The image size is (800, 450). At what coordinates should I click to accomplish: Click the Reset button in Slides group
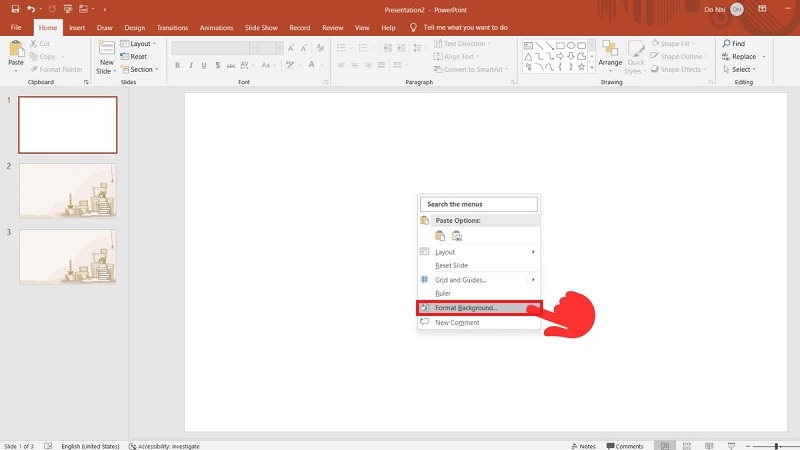pyautogui.click(x=134, y=57)
